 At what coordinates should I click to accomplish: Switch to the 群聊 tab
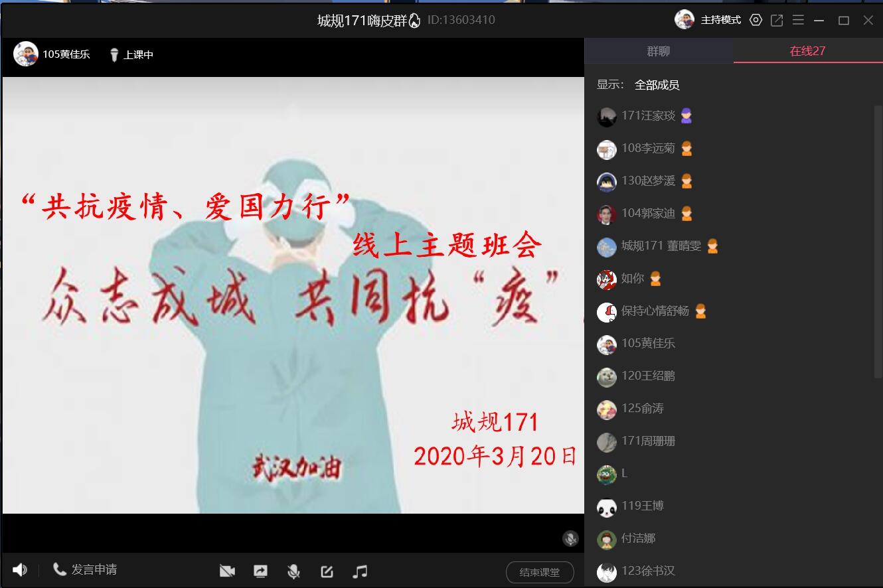(659, 51)
